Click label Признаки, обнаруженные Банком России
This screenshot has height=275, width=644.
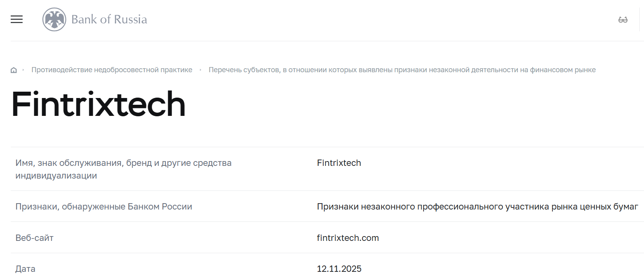104,207
